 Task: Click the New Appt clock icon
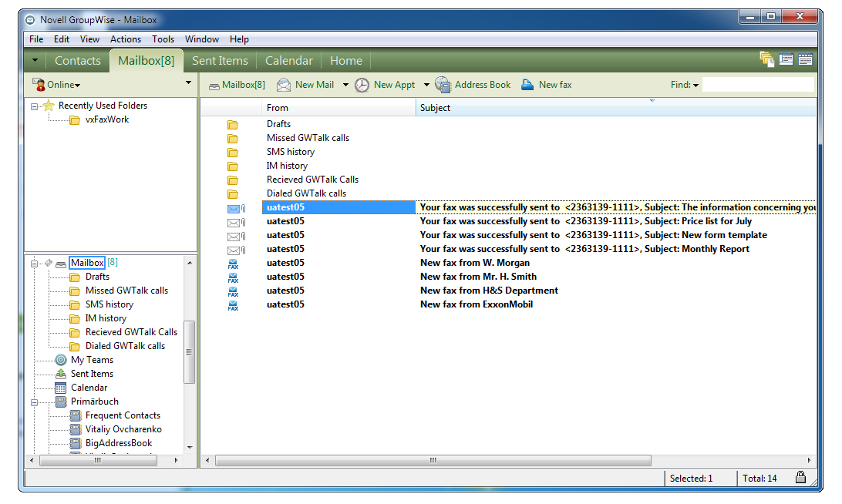[x=362, y=85]
